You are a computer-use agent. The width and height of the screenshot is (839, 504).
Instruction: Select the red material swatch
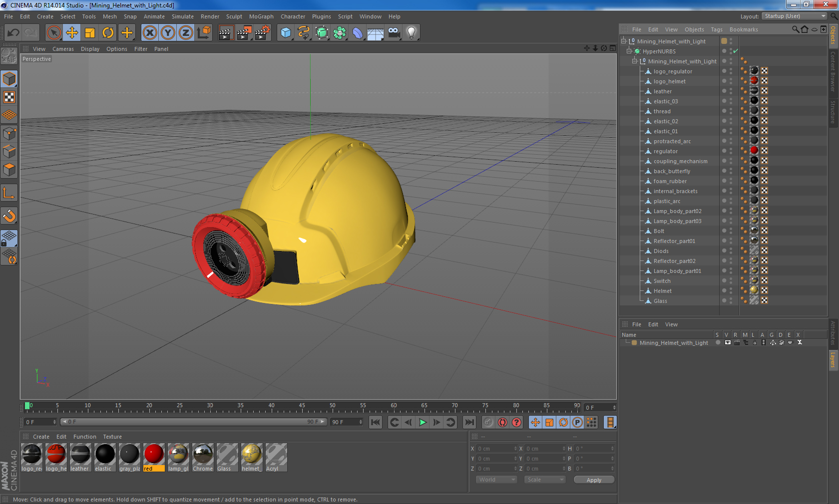click(x=154, y=457)
